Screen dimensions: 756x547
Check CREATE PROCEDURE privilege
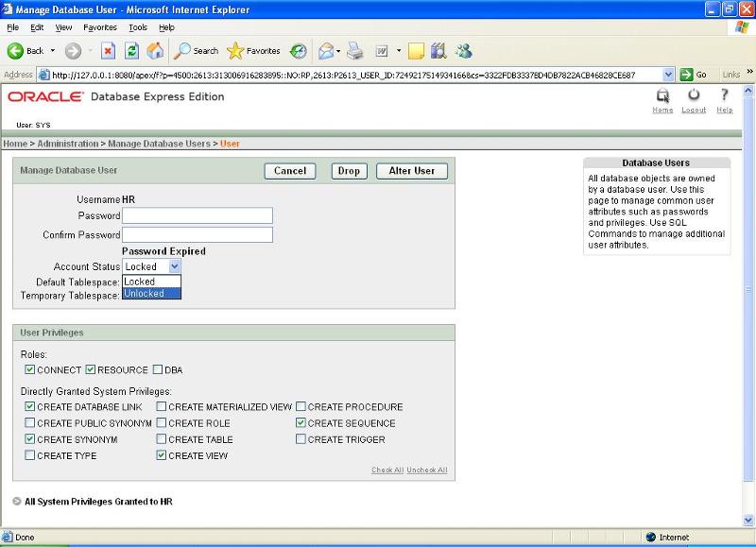pos(301,407)
